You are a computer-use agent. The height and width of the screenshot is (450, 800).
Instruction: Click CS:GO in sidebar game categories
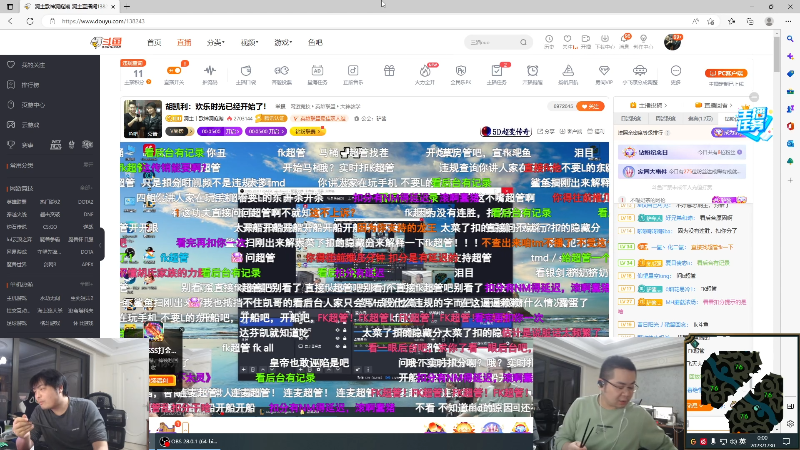(50, 227)
